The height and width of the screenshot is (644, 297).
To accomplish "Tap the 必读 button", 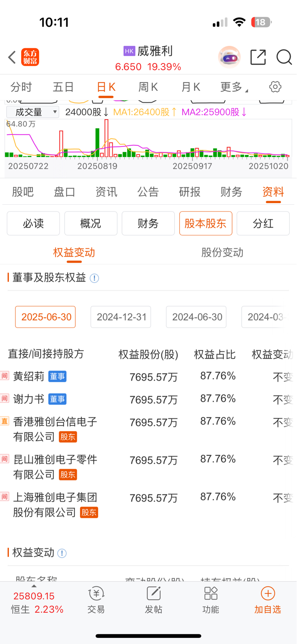I will click(33, 223).
